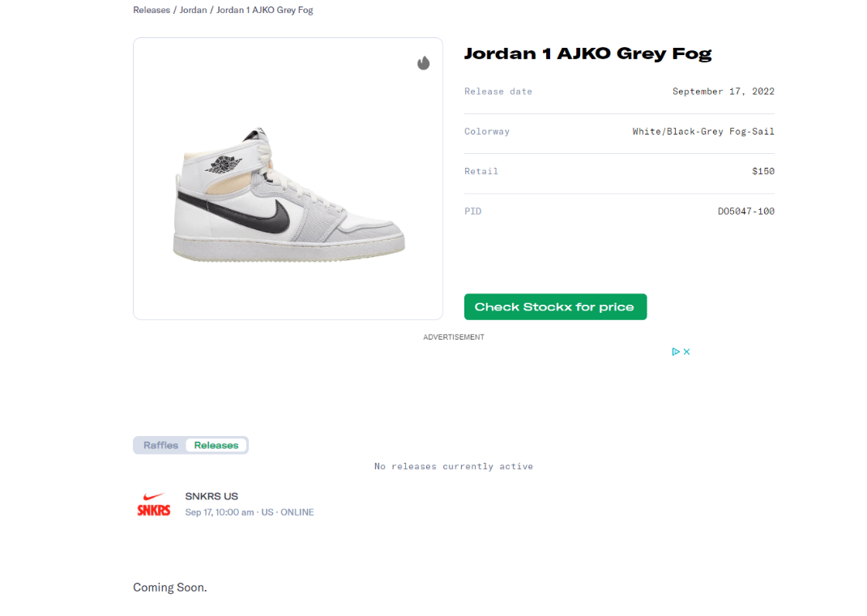The width and height of the screenshot is (867, 616).
Task: Click the $150 retail price
Action: pos(763,171)
